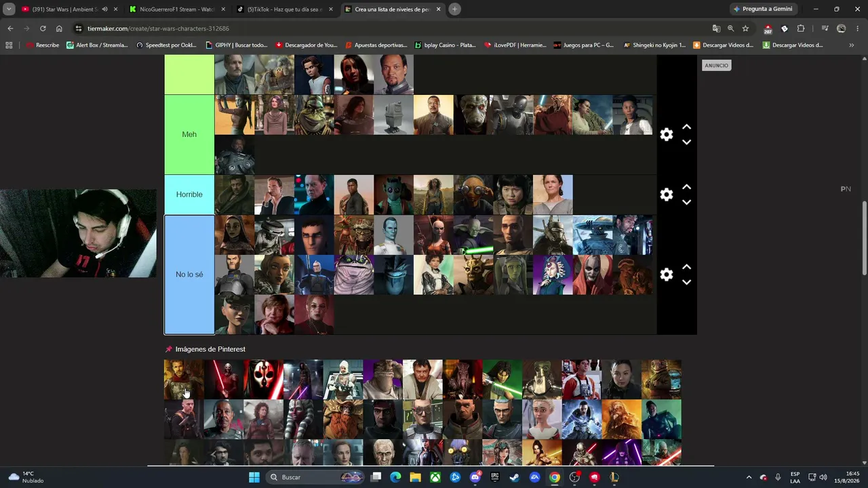Open the Chrome extensions puzzle menu
868x488 pixels.
point(801,28)
